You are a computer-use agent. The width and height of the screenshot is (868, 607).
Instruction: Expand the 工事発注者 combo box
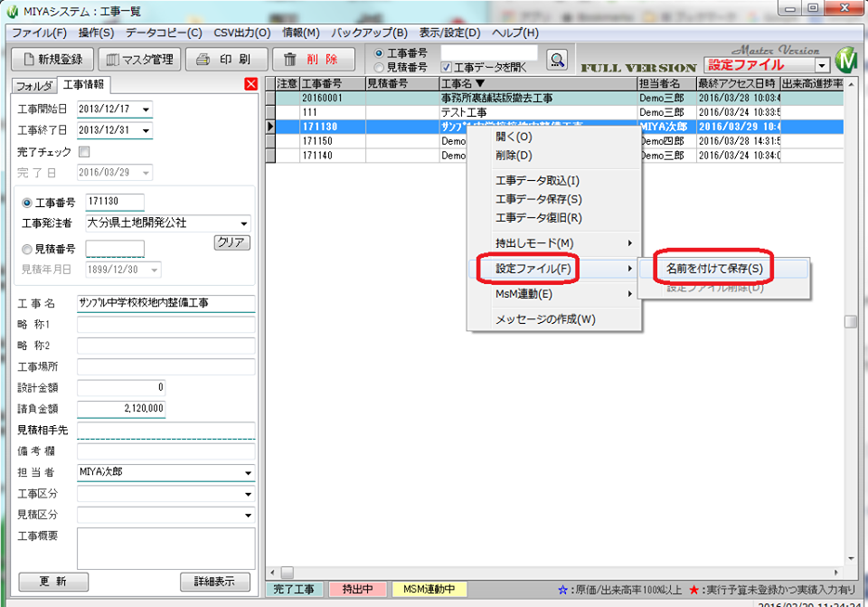point(243,223)
